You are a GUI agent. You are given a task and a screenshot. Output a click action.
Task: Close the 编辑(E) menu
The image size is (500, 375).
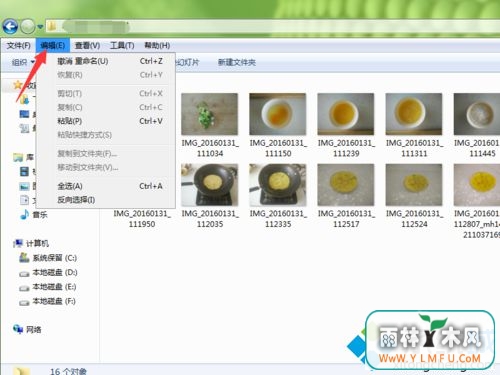pos(53,45)
